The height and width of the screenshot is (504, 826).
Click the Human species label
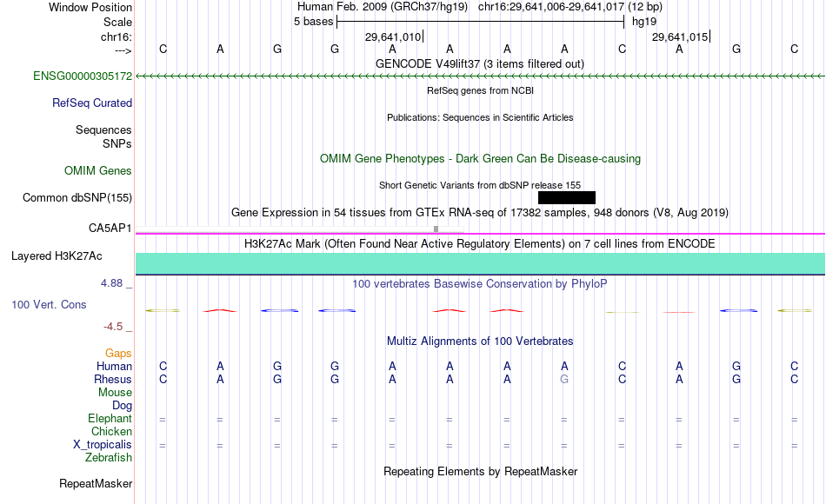114,366
